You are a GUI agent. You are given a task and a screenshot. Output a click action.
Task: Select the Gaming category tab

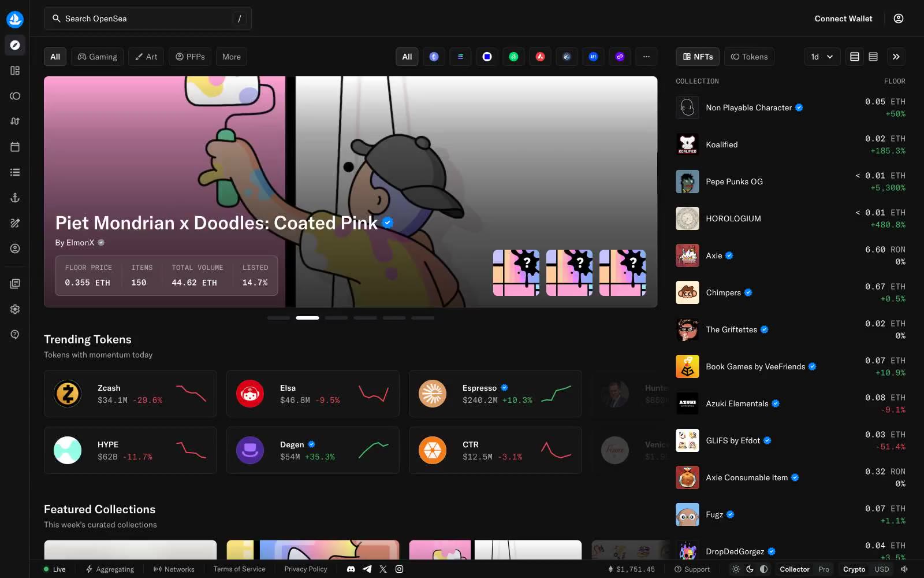tap(97, 57)
